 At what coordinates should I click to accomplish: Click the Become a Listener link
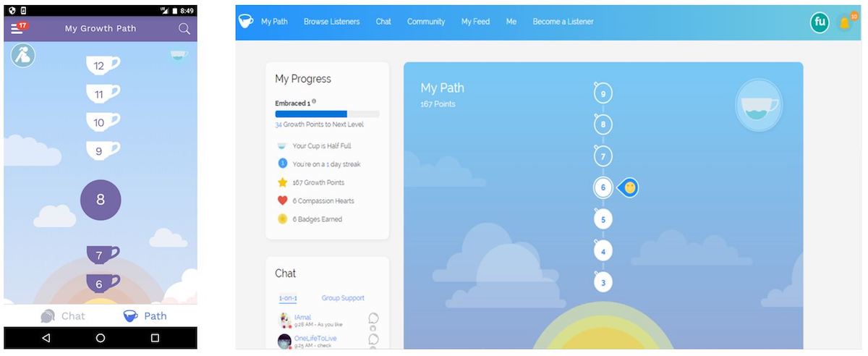click(563, 22)
